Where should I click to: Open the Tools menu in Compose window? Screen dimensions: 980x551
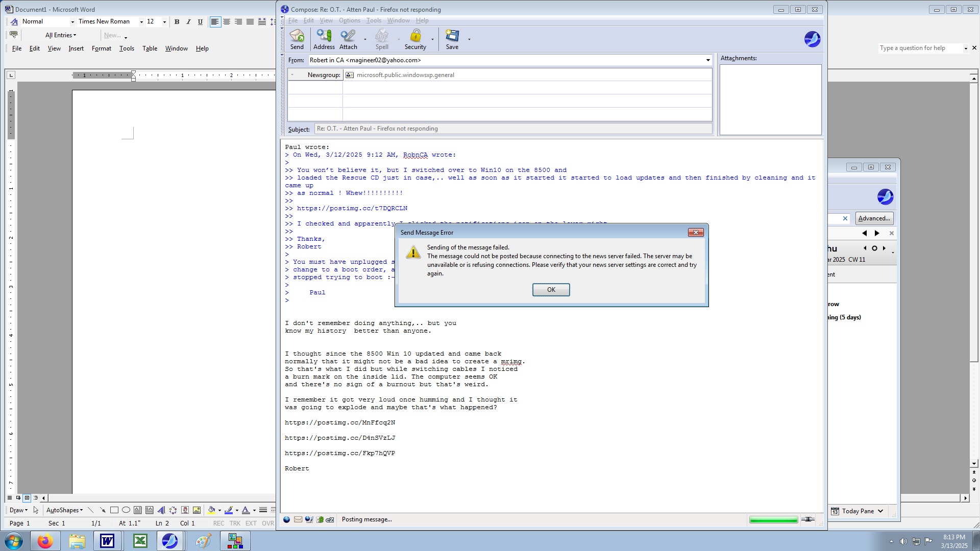point(374,20)
